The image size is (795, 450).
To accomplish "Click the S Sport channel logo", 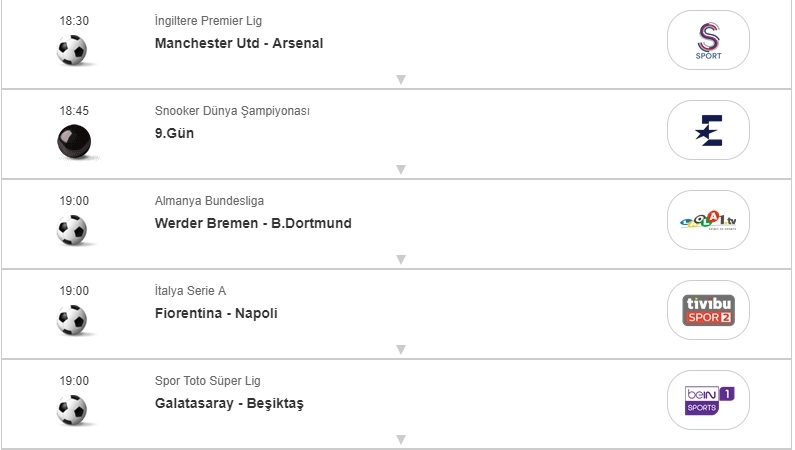I will click(708, 40).
